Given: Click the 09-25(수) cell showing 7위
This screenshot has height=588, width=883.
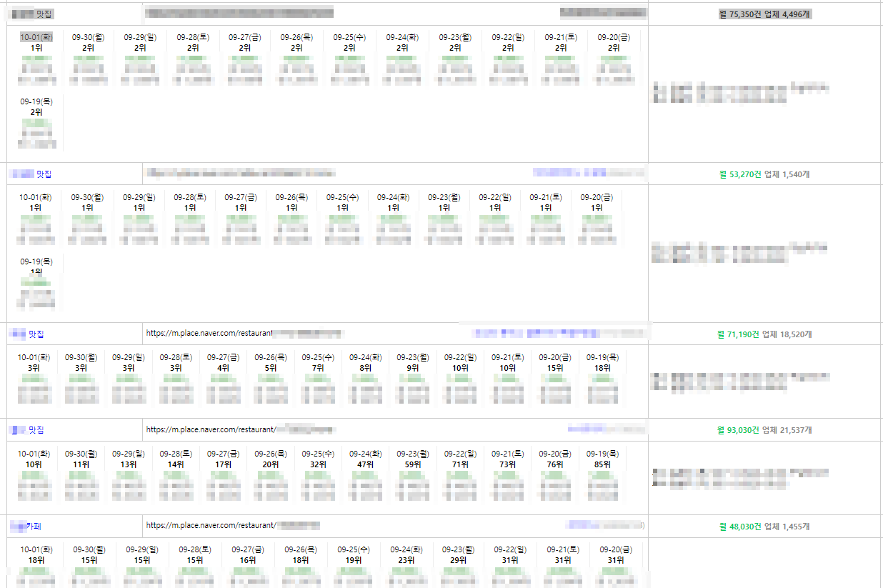Looking at the screenshot, I should point(318,363).
